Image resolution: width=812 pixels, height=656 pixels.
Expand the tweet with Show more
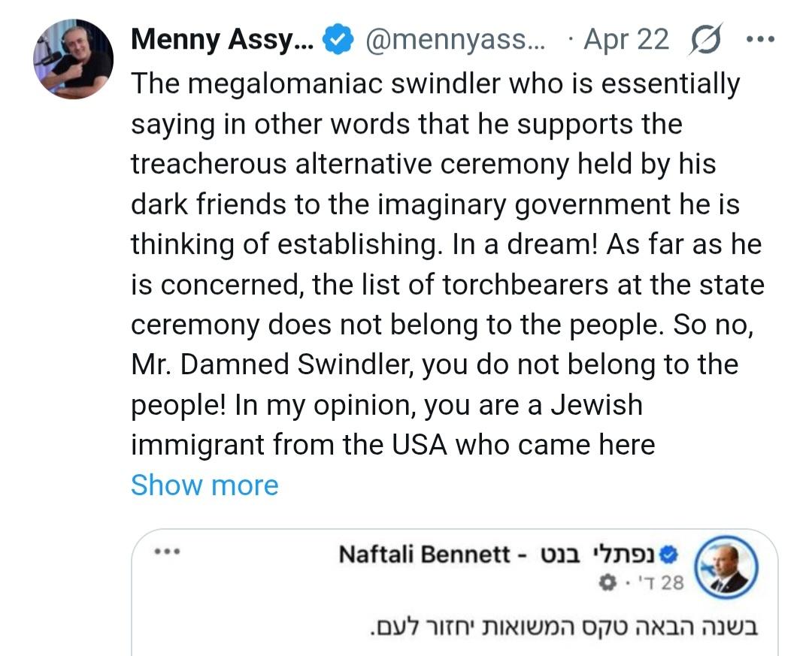(x=205, y=485)
